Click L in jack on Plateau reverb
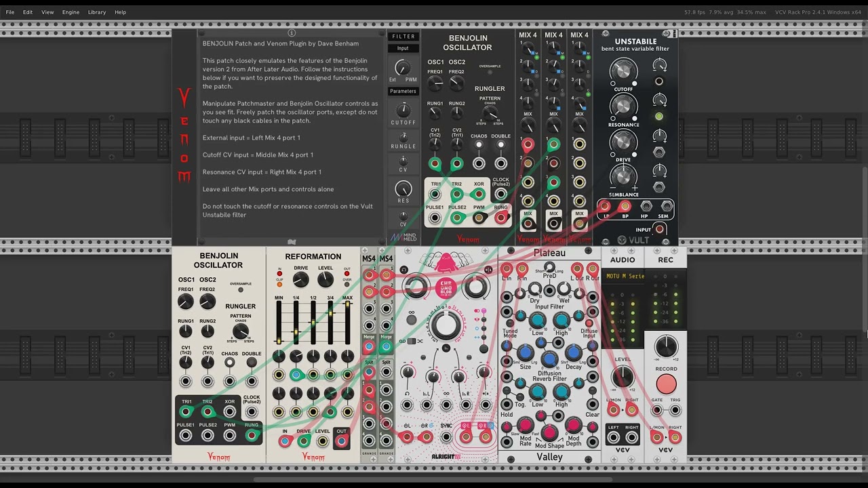Image resolution: width=868 pixels, height=488 pixels. coord(507,269)
